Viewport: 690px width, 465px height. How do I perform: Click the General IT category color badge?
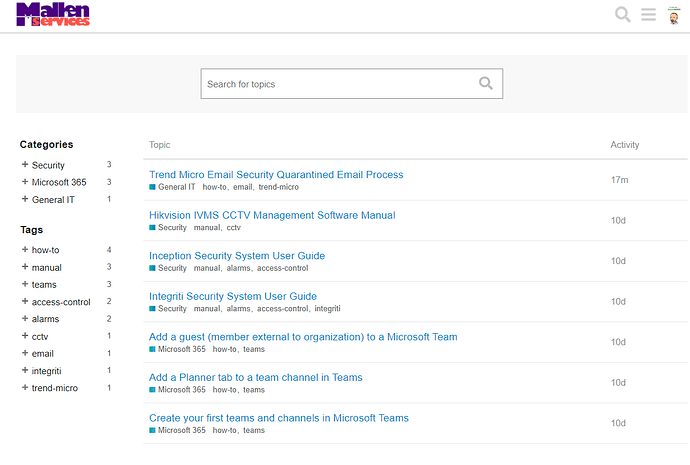coord(152,187)
